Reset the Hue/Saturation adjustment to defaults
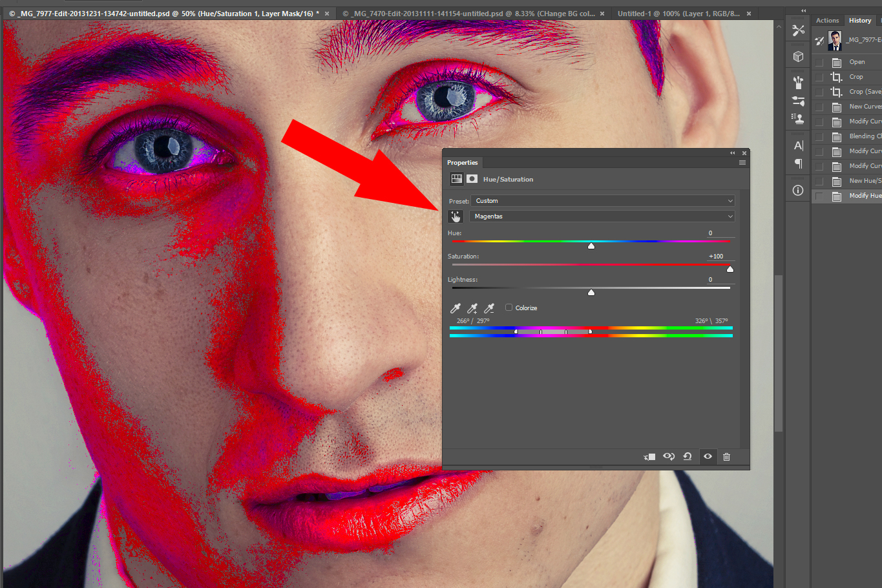Screen dimensions: 882x588 [x=688, y=457]
